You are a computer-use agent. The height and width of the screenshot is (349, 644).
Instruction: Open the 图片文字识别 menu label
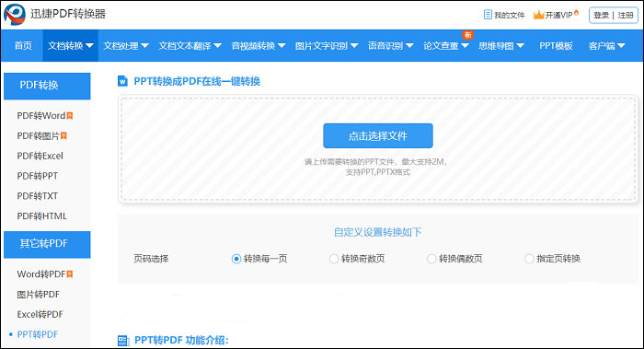tap(322, 46)
